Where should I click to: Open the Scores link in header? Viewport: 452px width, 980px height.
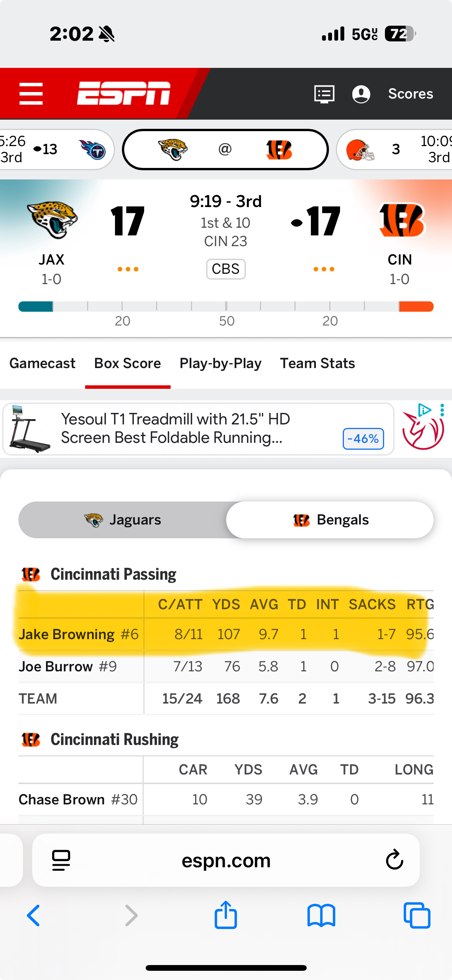click(x=410, y=94)
